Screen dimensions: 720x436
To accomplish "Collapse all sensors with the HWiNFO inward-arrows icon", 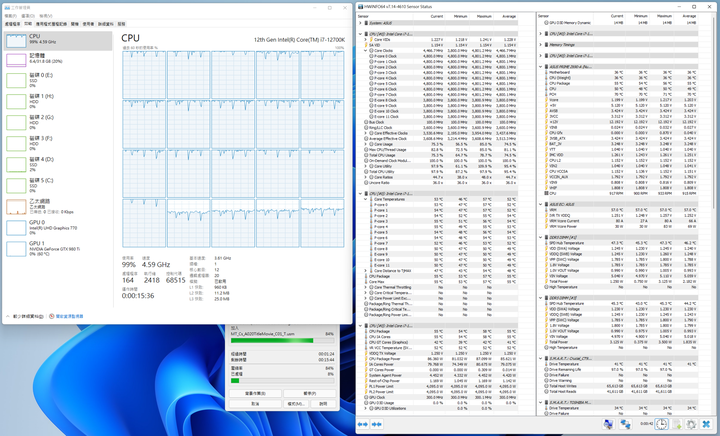I will pyautogui.click(x=377, y=425).
